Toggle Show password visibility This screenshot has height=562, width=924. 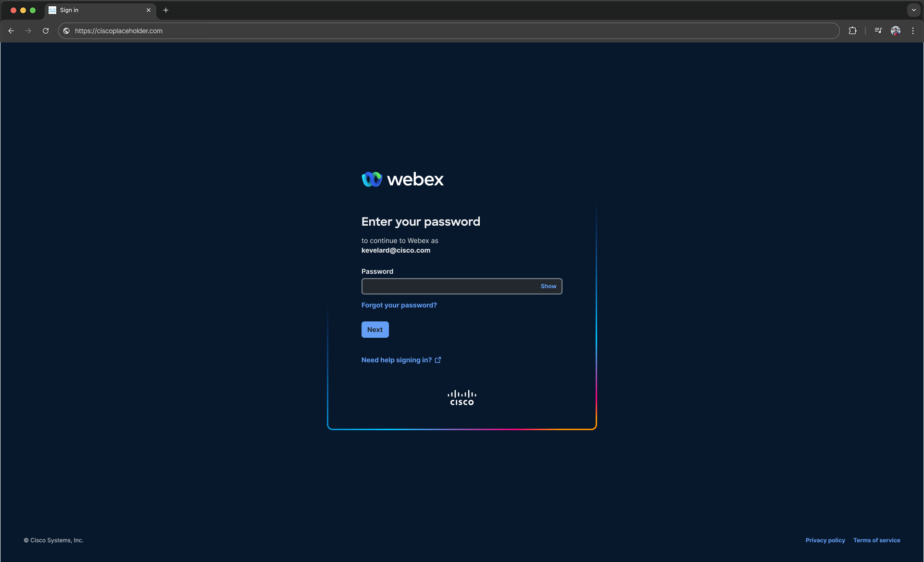pos(549,286)
